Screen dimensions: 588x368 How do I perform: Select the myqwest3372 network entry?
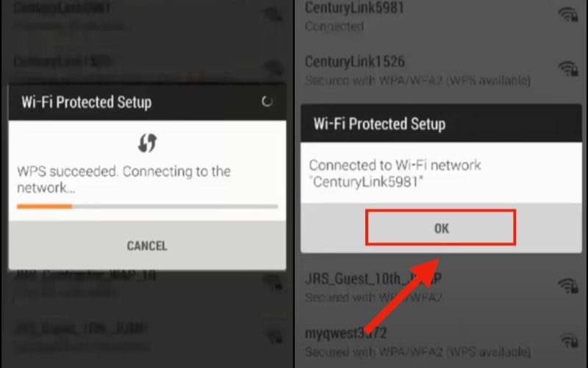click(441, 342)
